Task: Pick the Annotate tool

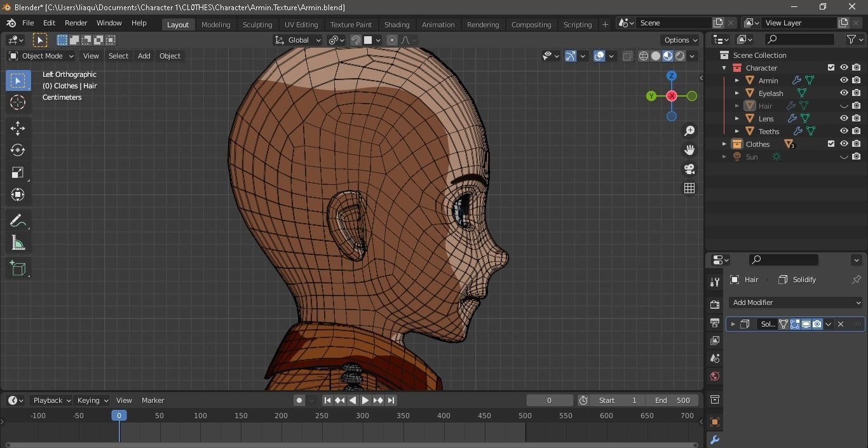Action: click(x=18, y=220)
